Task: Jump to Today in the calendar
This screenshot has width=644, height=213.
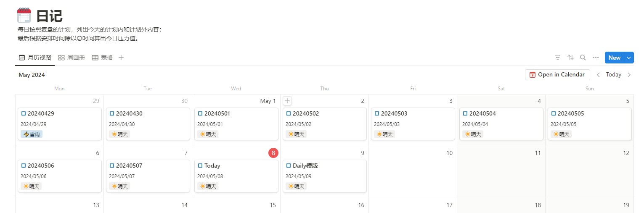Action: tap(614, 75)
